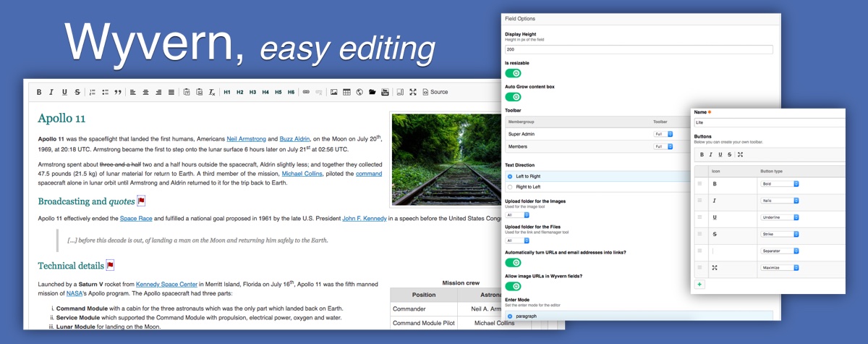Open the John F. Kennedy link
868x344 pixels.
click(x=364, y=218)
